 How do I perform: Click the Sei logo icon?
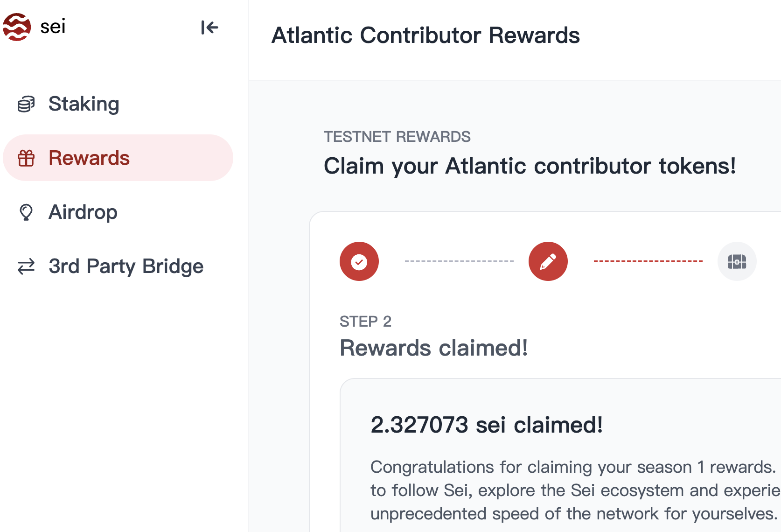tap(17, 27)
